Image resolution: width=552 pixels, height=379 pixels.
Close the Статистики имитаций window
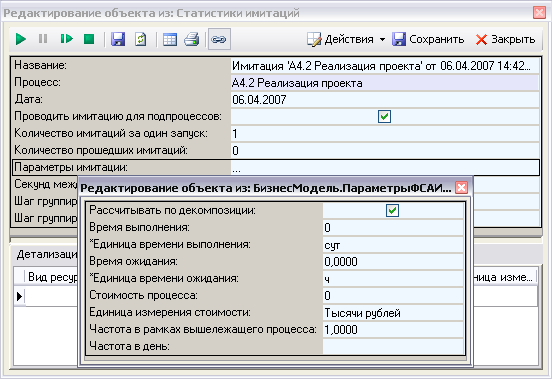click(x=539, y=13)
